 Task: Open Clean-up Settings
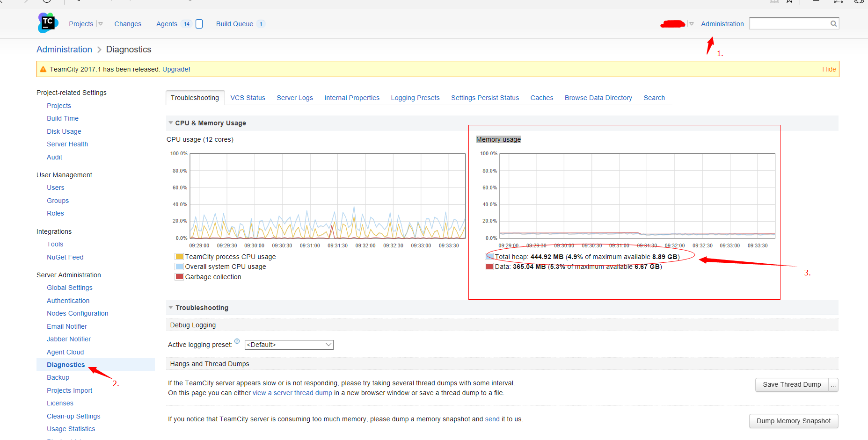73,416
